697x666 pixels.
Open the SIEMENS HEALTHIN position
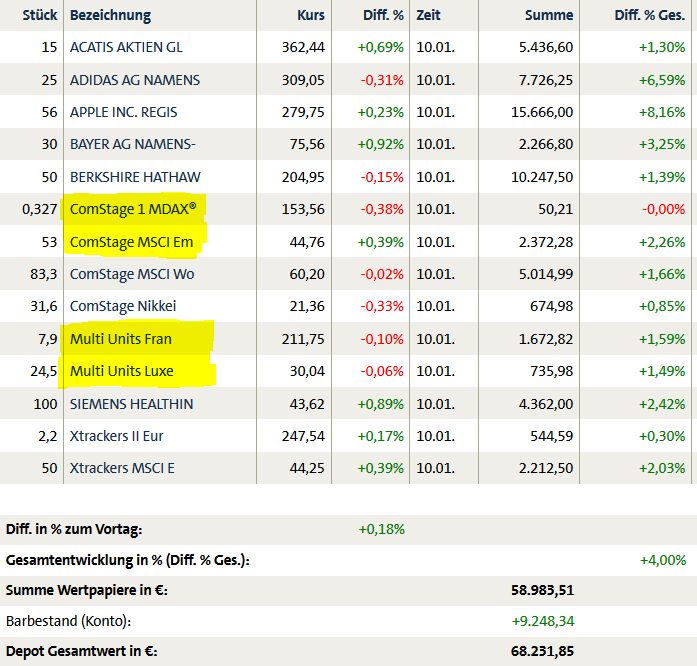point(132,404)
